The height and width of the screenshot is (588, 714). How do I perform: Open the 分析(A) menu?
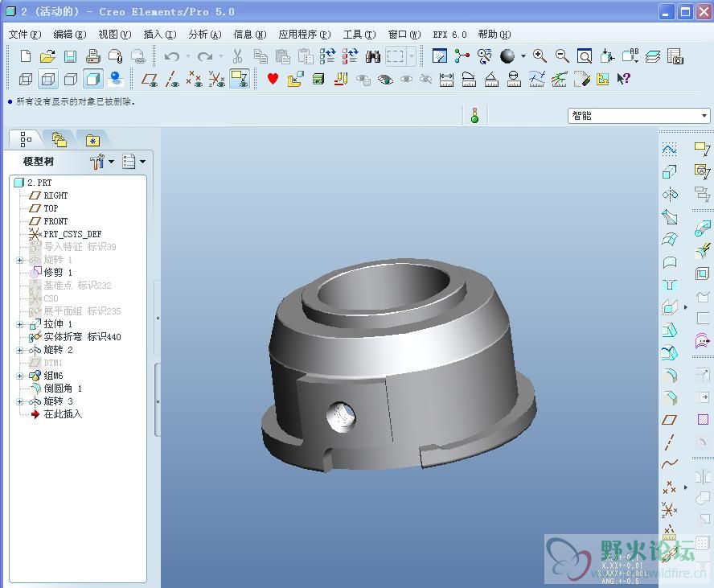[205, 35]
